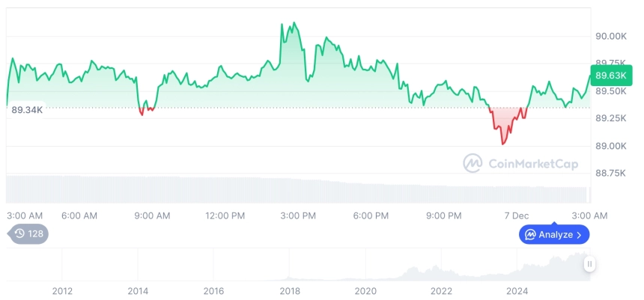Click the 9:00 PM time axis label
The height and width of the screenshot is (300, 644).
pos(443,215)
